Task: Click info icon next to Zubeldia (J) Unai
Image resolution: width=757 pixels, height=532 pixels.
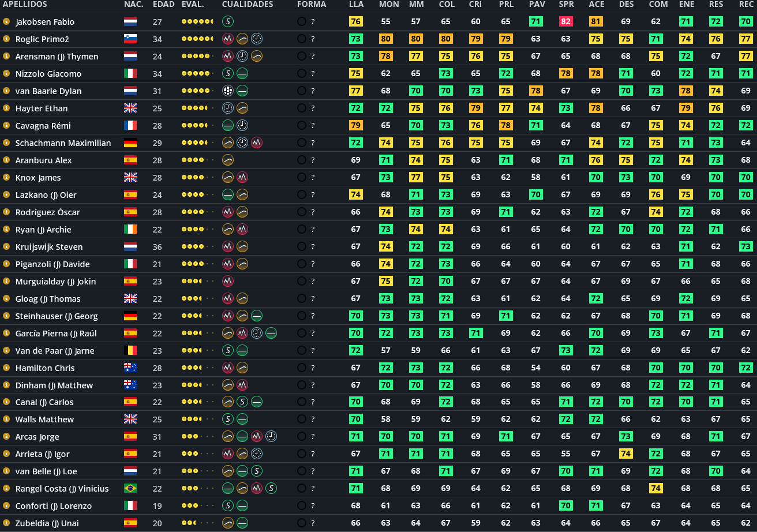Action: [x=6, y=523]
